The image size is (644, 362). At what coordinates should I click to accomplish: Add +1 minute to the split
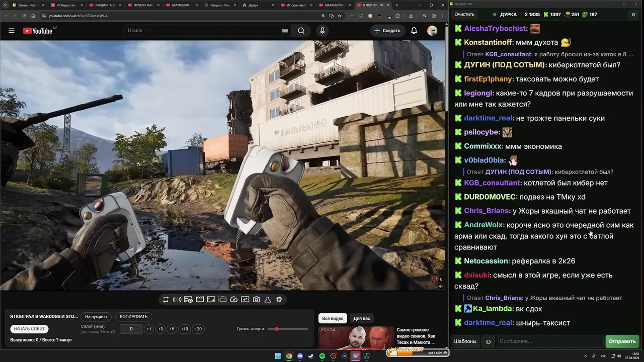148,329
